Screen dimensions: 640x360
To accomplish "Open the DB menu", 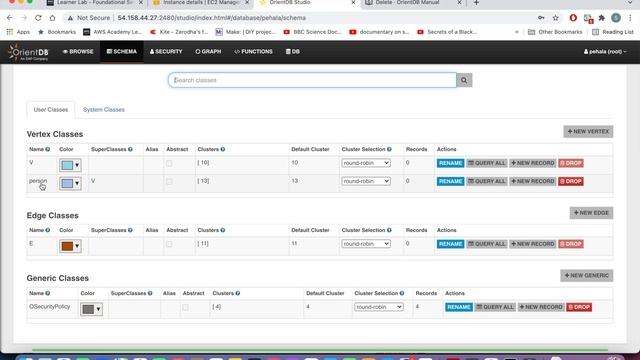I will (293, 52).
